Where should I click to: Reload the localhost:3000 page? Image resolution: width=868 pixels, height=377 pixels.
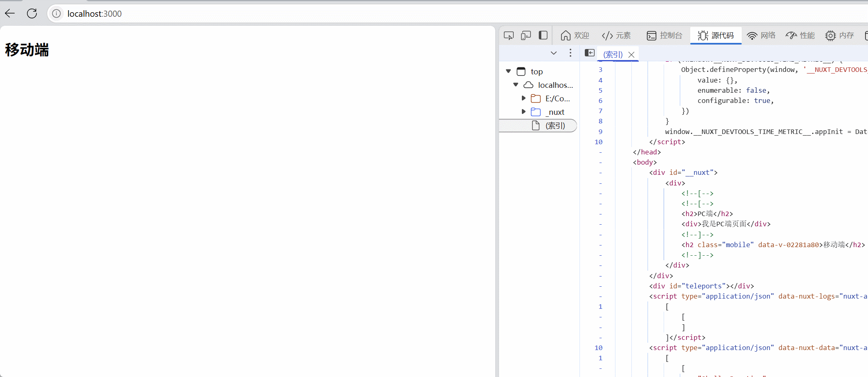[x=32, y=13]
